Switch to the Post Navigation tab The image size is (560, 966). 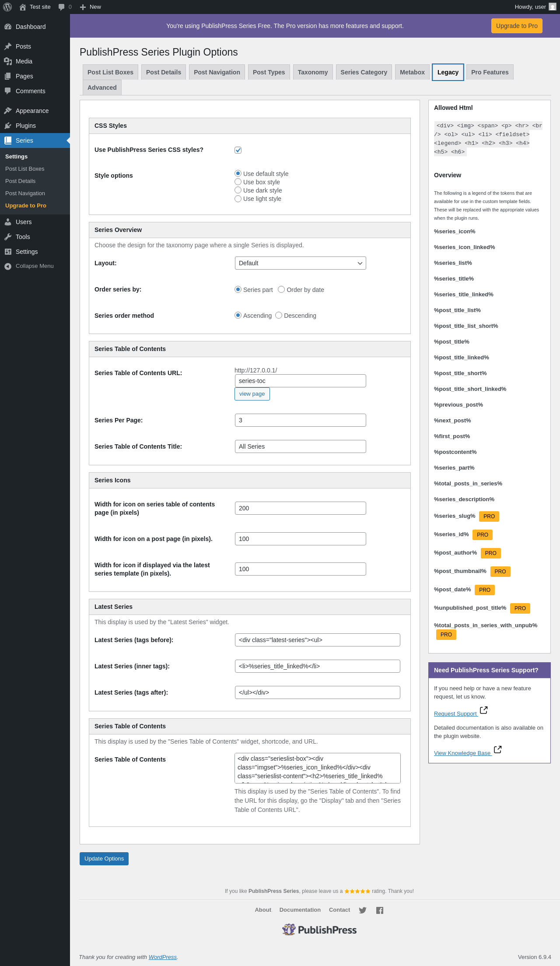(x=217, y=72)
